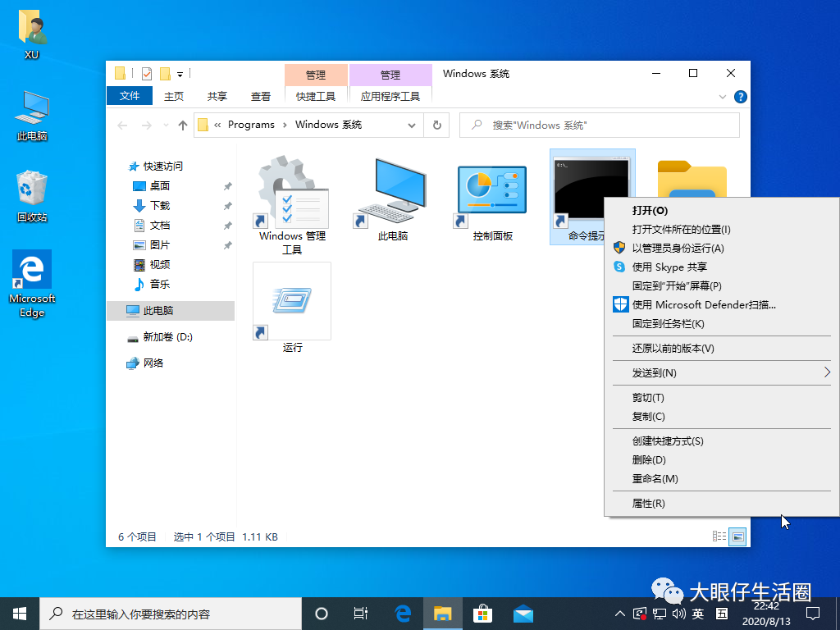Open the 文件 ribbon tab
840x630 pixels.
click(x=130, y=96)
